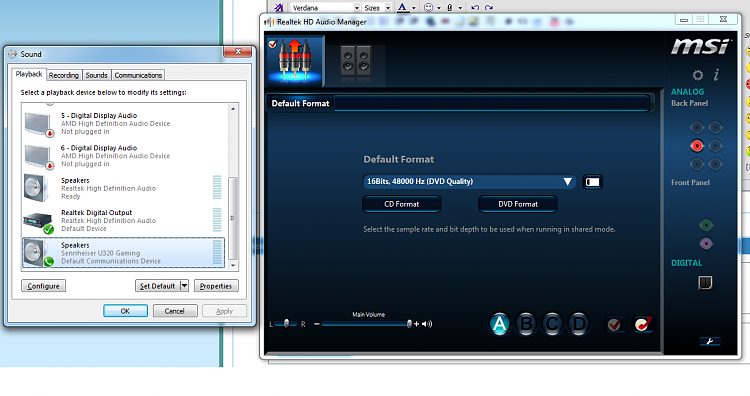750x396 pixels.
Task: Click the DVD Format button
Action: tap(518, 204)
